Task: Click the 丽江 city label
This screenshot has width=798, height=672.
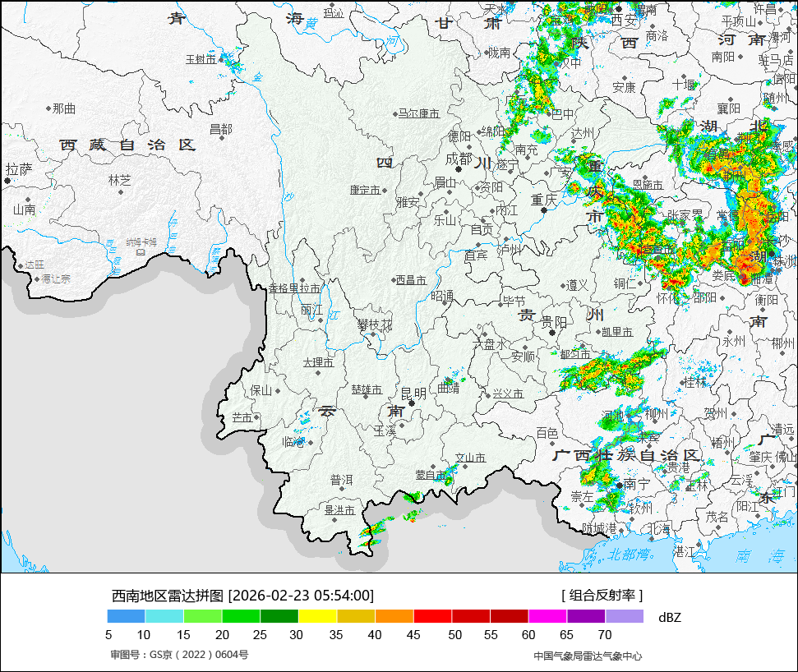Action: pyautogui.click(x=311, y=310)
